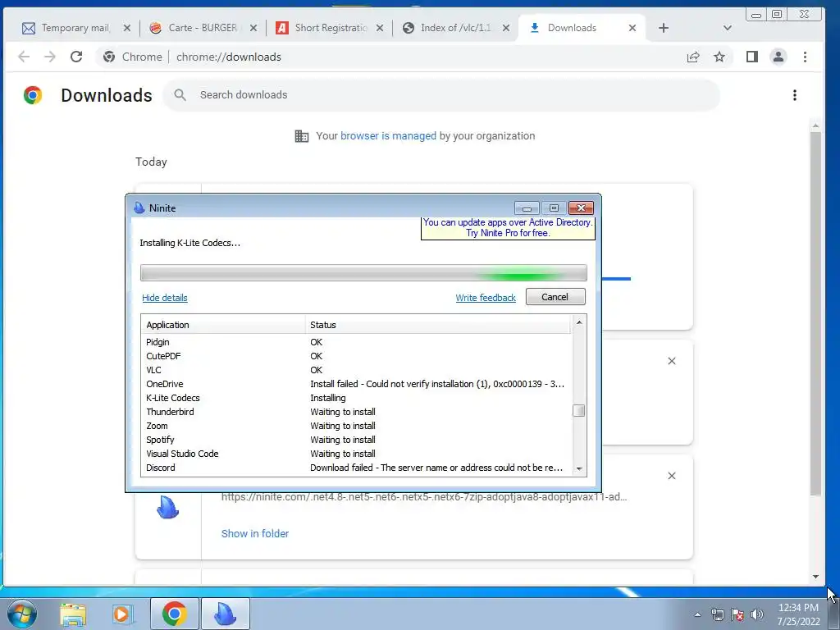
Task: Click the Chrome taskbar icon
Action: click(174, 614)
